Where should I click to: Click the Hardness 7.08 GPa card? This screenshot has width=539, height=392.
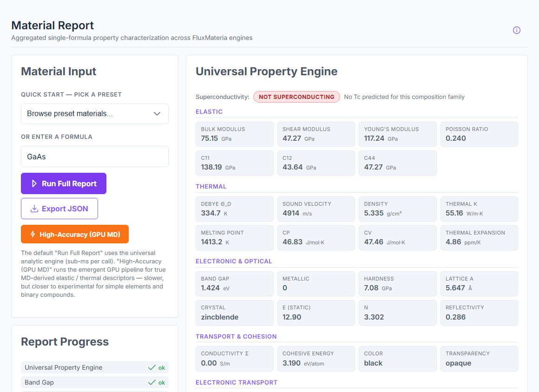coord(397,284)
